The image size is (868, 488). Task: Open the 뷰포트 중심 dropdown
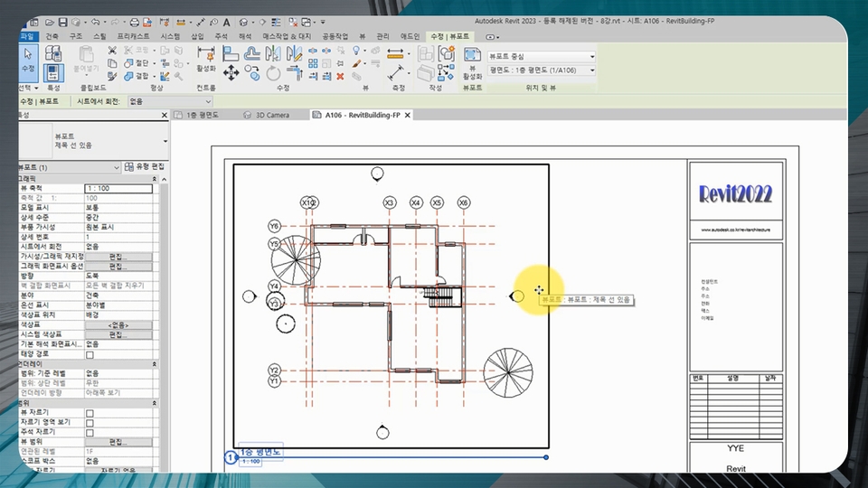click(542, 56)
